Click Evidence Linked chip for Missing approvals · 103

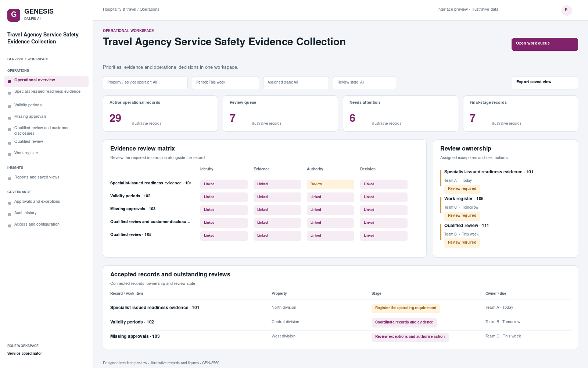(277, 210)
